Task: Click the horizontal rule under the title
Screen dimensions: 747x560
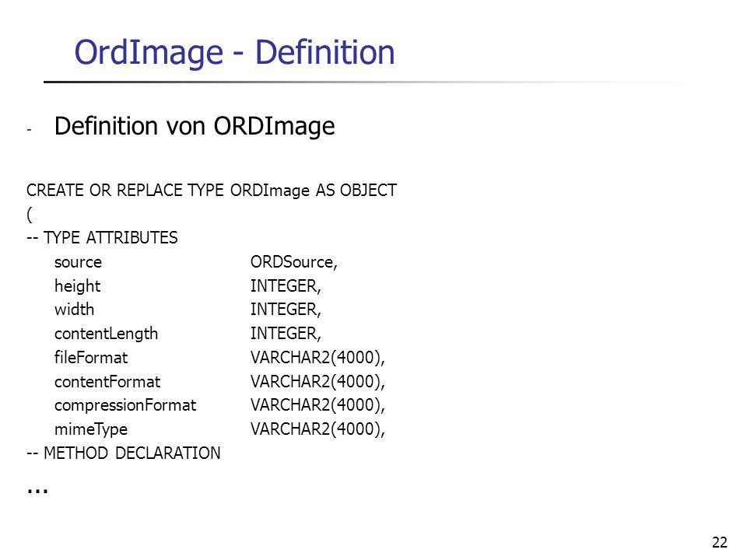Action: pos(372,82)
